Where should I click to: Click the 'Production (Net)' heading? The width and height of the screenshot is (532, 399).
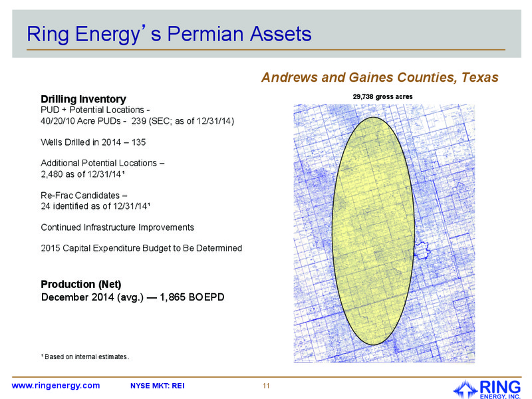tap(81, 284)
